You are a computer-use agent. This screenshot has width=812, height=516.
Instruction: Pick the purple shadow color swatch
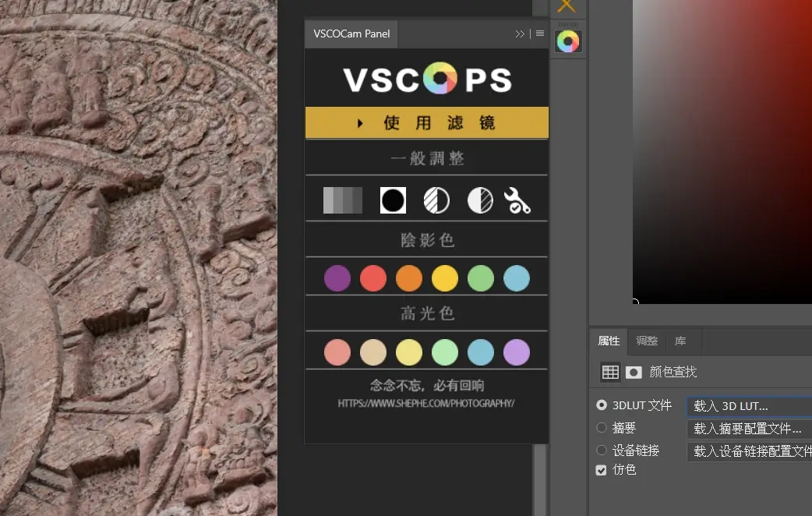(x=337, y=278)
